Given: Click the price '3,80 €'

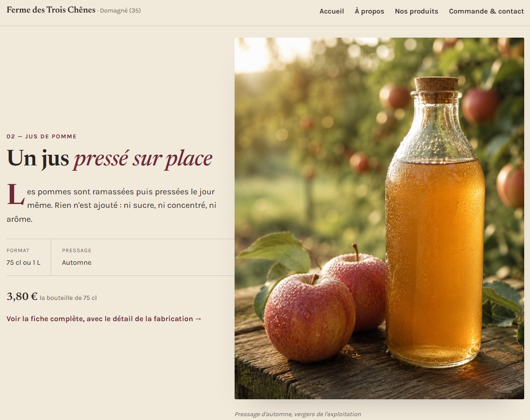Looking at the screenshot, I should click(22, 296).
